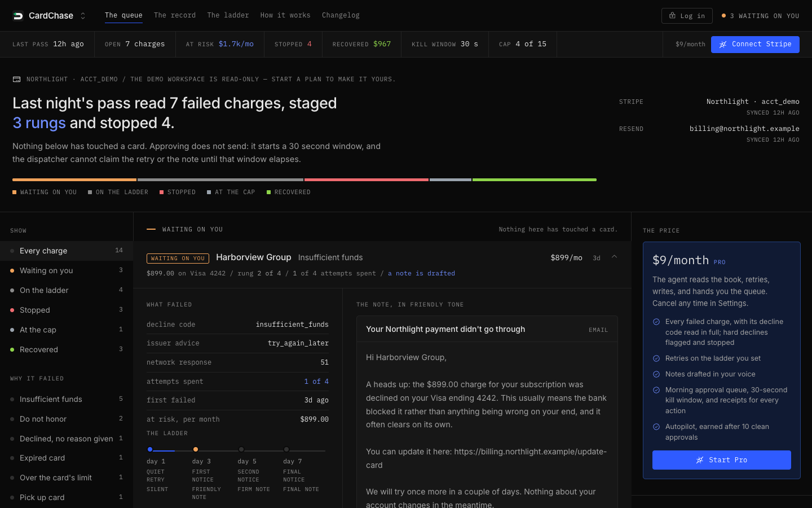Filter by On the ladder
The width and height of the screenshot is (812, 508).
(67, 290)
